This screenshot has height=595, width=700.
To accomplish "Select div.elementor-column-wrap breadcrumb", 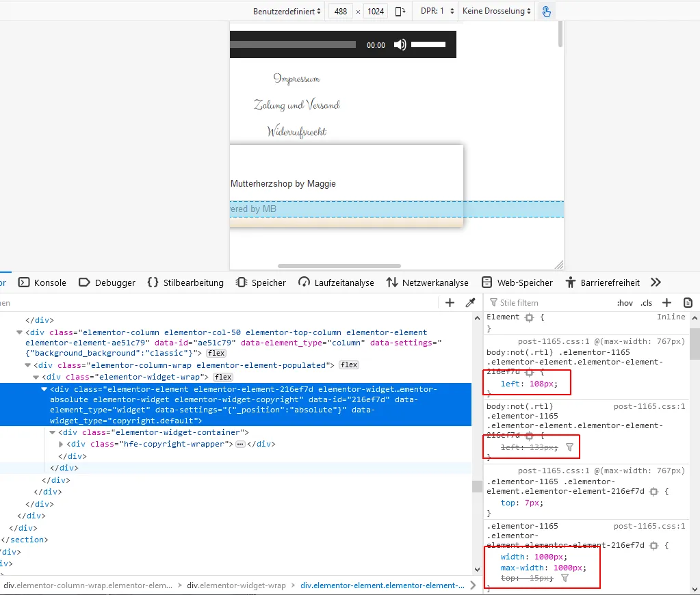I will (88, 585).
